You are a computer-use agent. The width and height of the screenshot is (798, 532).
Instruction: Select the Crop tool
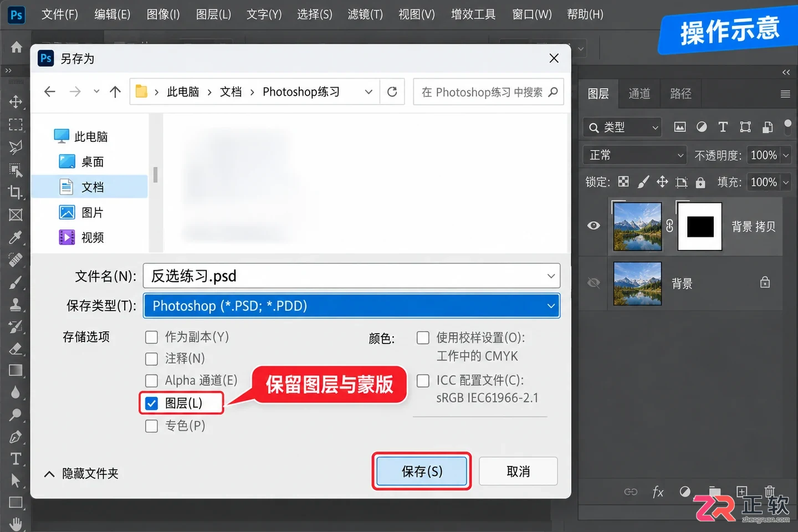tap(16, 192)
